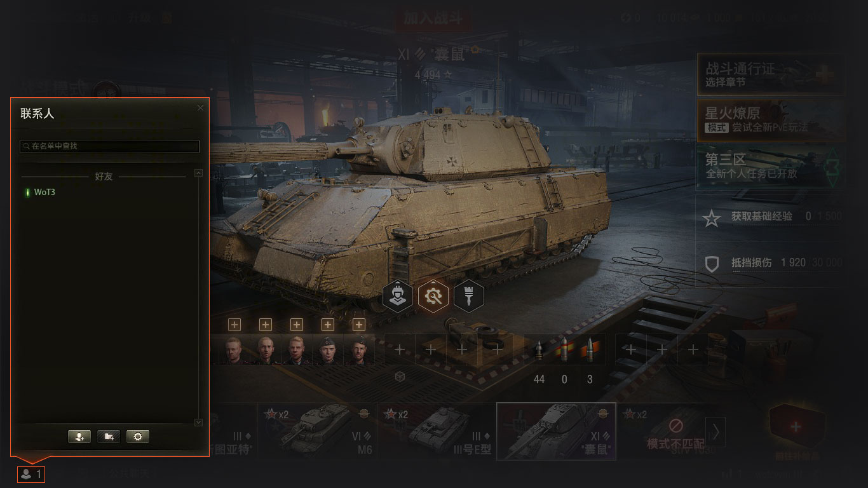Screen dimensions: 868x488
Task: Select the M6 tank in carousel
Action: (x=316, y=431)
